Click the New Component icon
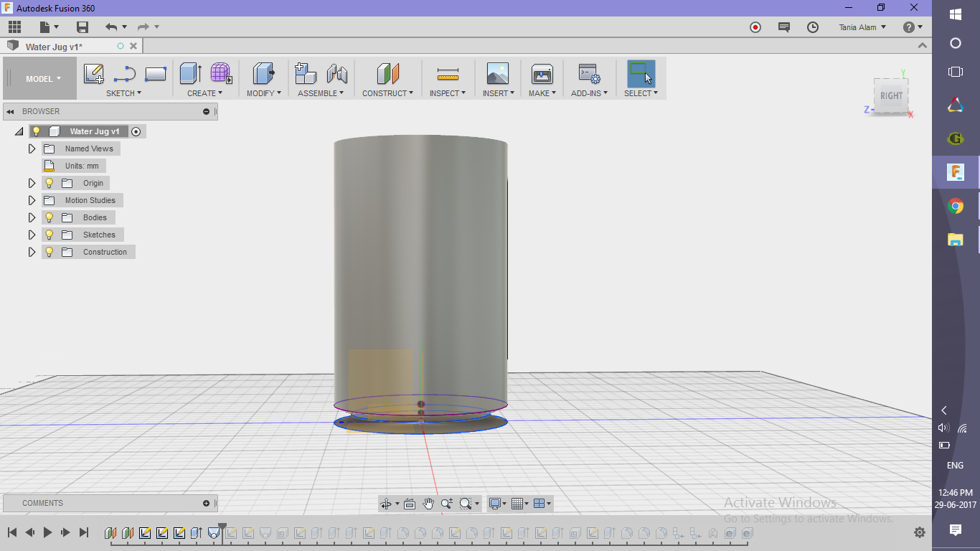Image resolution: width=980 pixels, height=551 pixels. 306,73
